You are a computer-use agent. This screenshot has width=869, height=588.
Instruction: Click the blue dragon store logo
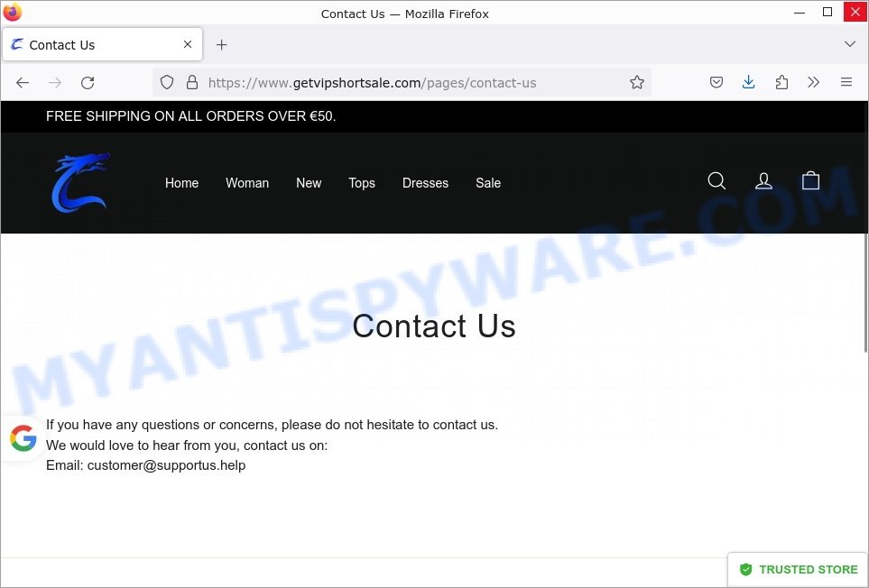[x=81, y=183]
